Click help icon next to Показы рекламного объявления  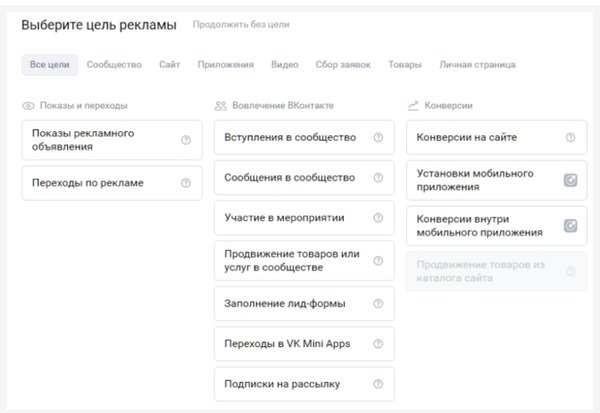coord(186,140)
